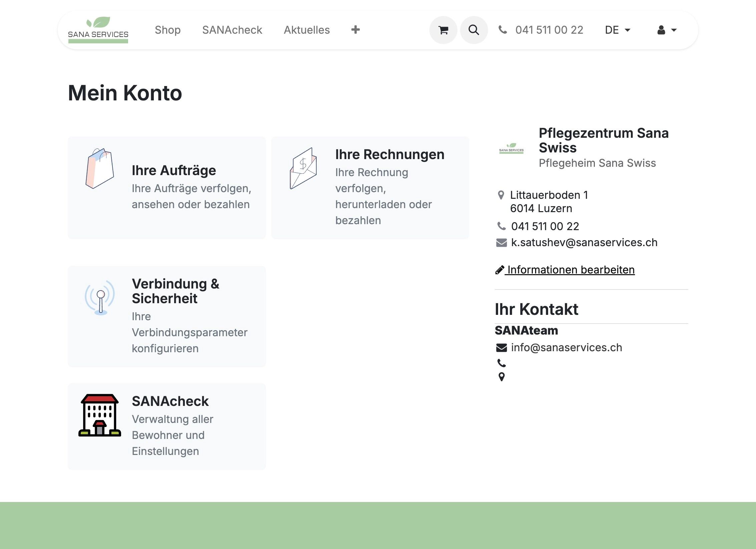Screen dimensions: 756x549
Task: Open the user account dropdown
Action: [x=667, y=30]
